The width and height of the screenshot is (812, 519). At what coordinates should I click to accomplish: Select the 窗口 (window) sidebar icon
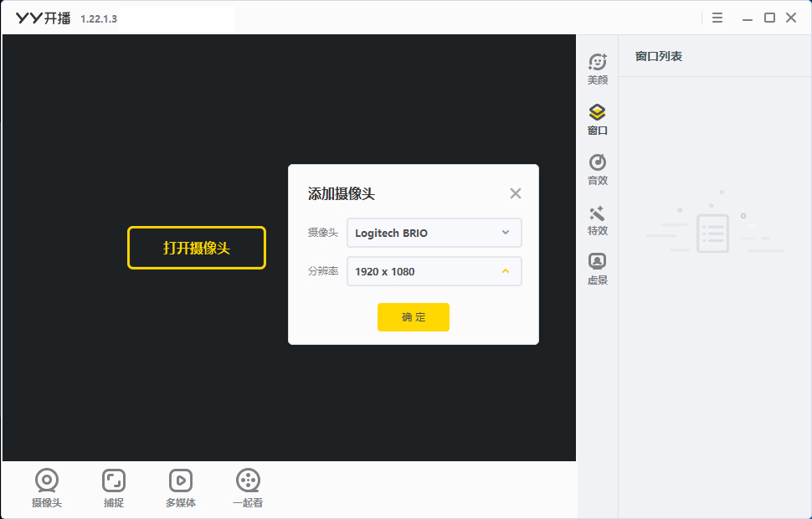pyautogui.click(x=597, y=118)
